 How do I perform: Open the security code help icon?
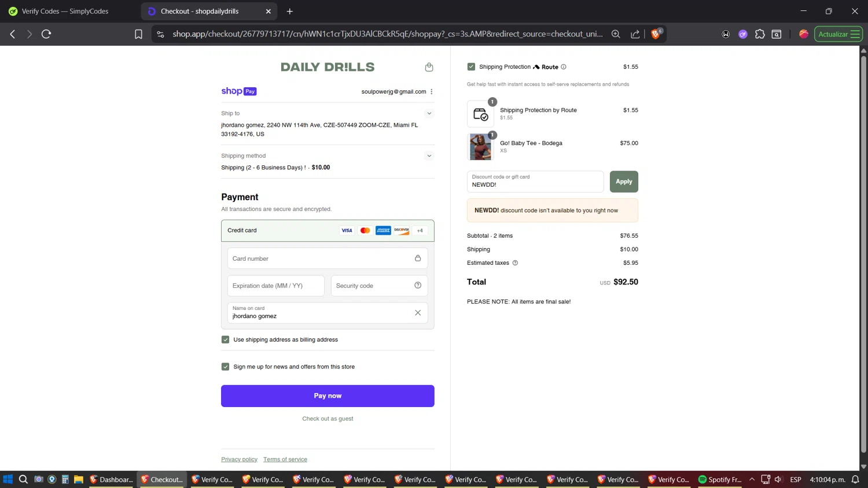point(418,285)
